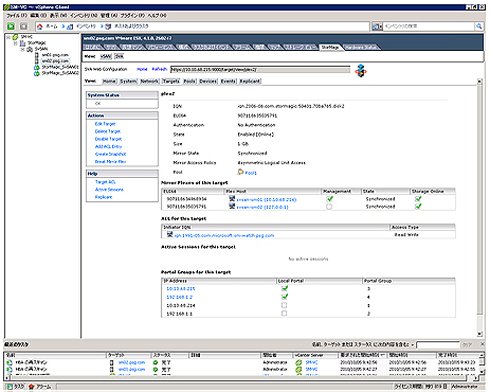Click the Add ACL Entry link
Screen dimensions: 490x392
[108, 146]
